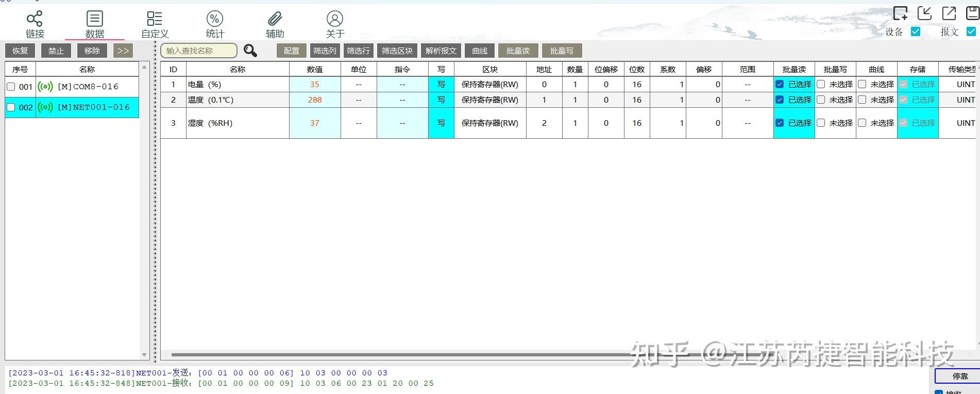Open the 自定义 tab
The height and width of the screenshot is (394, 980).
coord(155,24)
